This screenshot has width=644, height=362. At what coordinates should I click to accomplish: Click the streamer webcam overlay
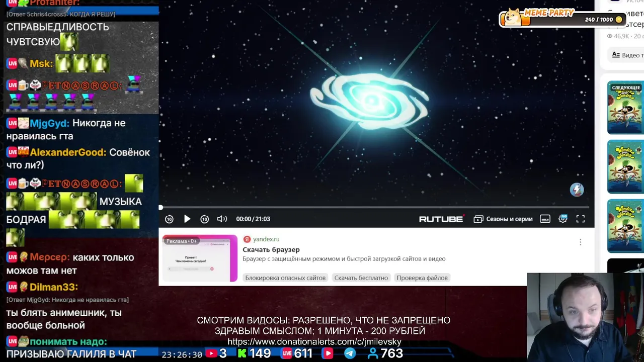coord(585,317)
